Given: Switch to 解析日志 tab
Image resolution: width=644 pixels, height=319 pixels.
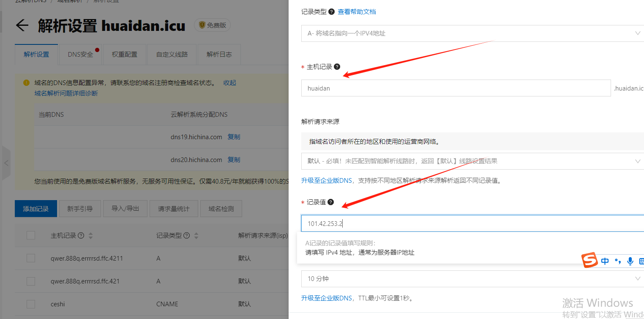Looking at the screenshot, I should click(219, 54).
